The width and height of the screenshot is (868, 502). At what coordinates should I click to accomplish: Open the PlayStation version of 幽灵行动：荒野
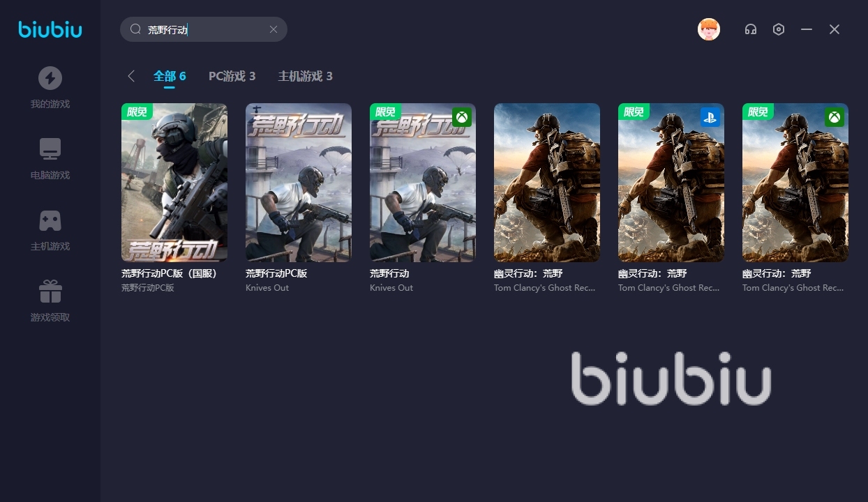671,183
